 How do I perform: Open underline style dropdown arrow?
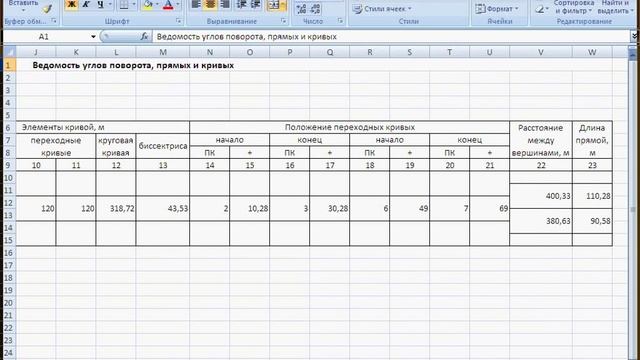tap(110, 4)
